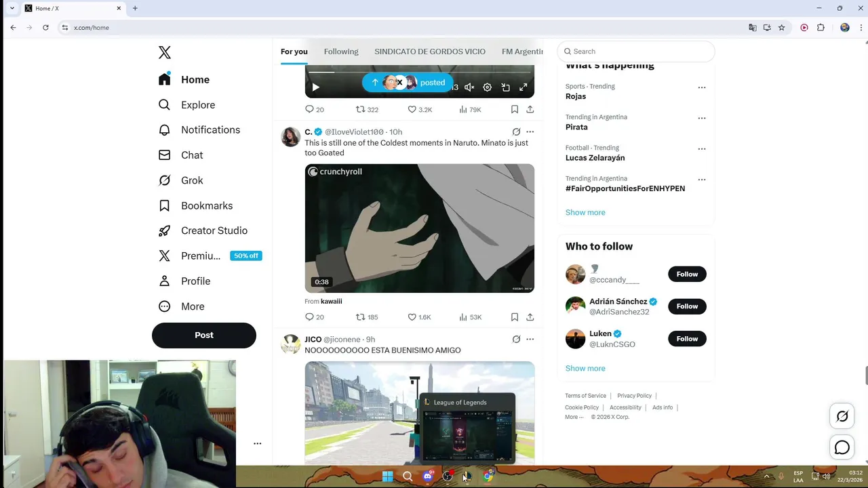This screenshot has width=868, height=488.
Task: Open options for #FairOpportunitiesForENHYPEN trend
Action: 702,180
